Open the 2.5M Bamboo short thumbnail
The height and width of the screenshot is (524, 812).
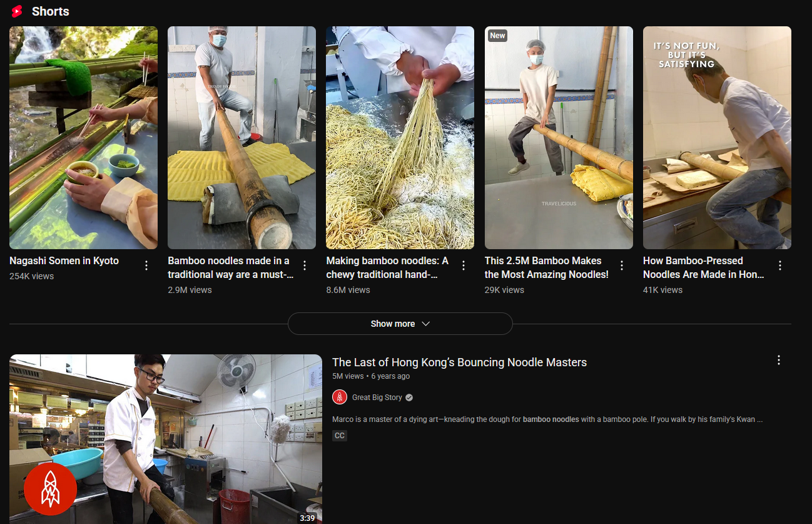(559, 138)
